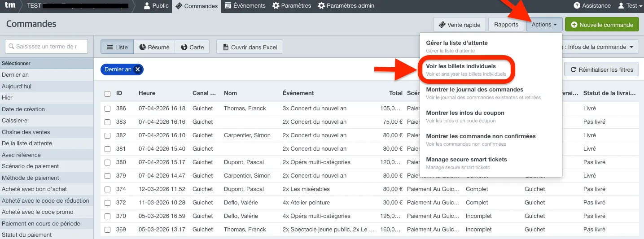Viewport: 644px width, 239px height.
Task: Select the Chaîne des ventes filter
Action: pos(47,132)
